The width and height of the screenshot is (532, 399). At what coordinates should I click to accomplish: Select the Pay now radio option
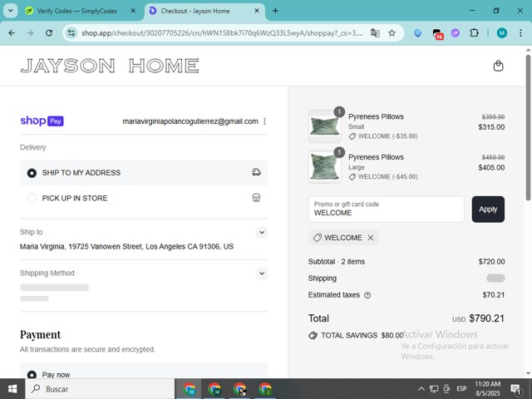tap(32, 375)
